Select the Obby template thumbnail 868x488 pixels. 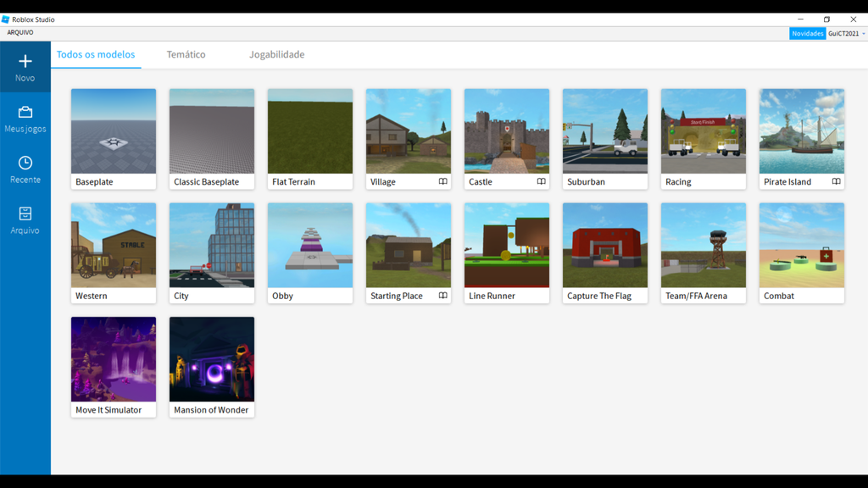pos(310,245)
